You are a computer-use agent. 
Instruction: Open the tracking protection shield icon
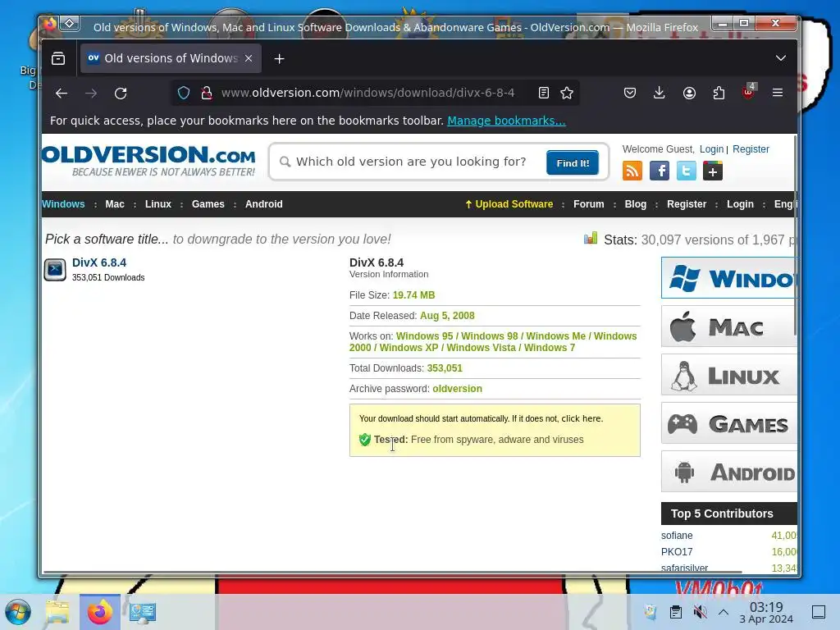[184, 94]
